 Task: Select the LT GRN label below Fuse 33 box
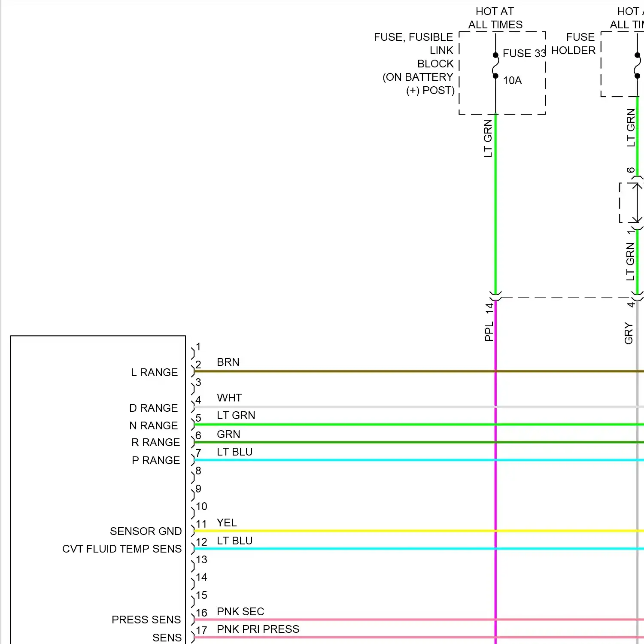click(488, 139)
